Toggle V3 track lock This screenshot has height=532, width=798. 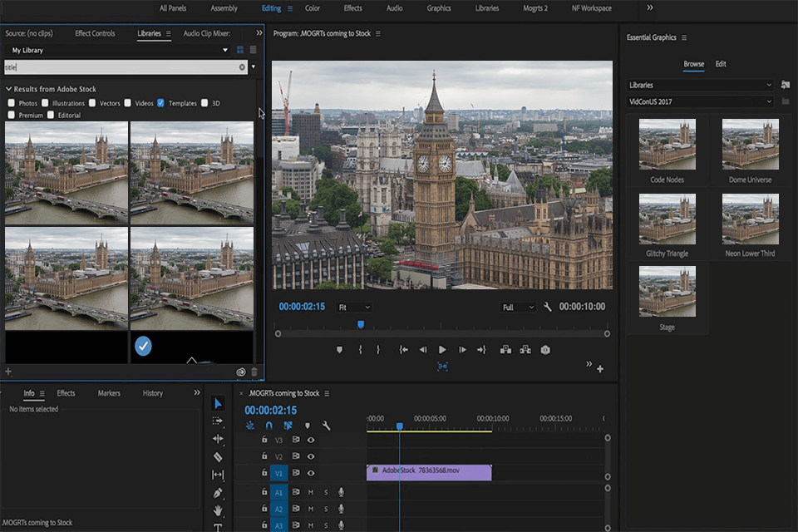(264, 440)
